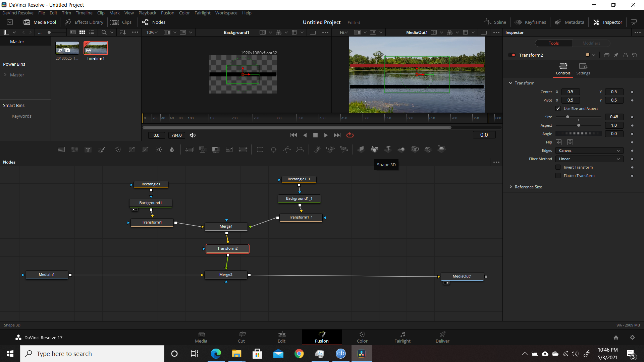
Task: Add a Camera 3D tool
Action: 415,149
